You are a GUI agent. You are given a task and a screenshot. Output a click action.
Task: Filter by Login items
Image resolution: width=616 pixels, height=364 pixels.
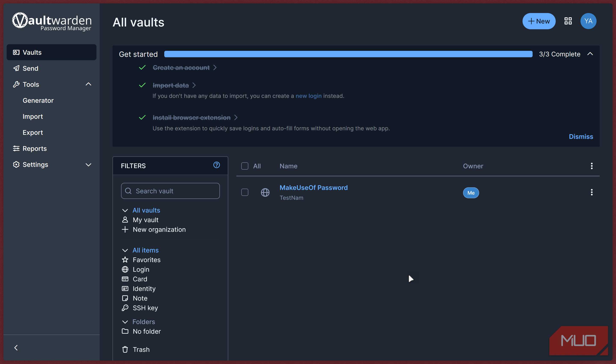[x=141, y=270]
